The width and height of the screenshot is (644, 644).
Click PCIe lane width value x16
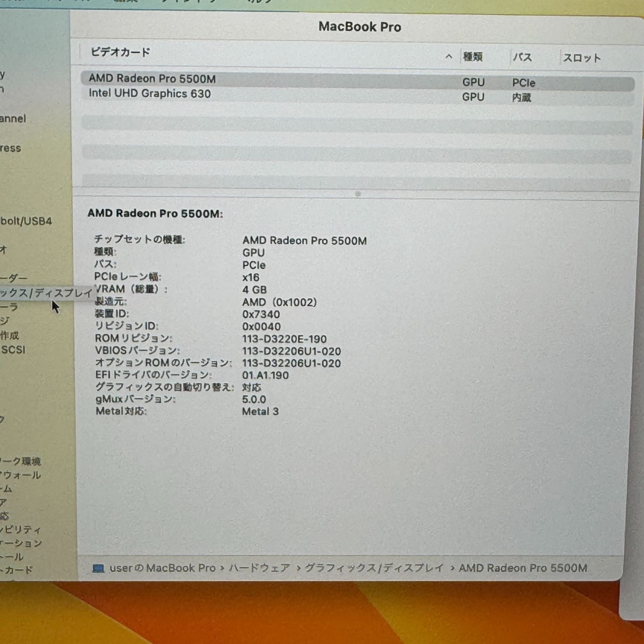251,277
